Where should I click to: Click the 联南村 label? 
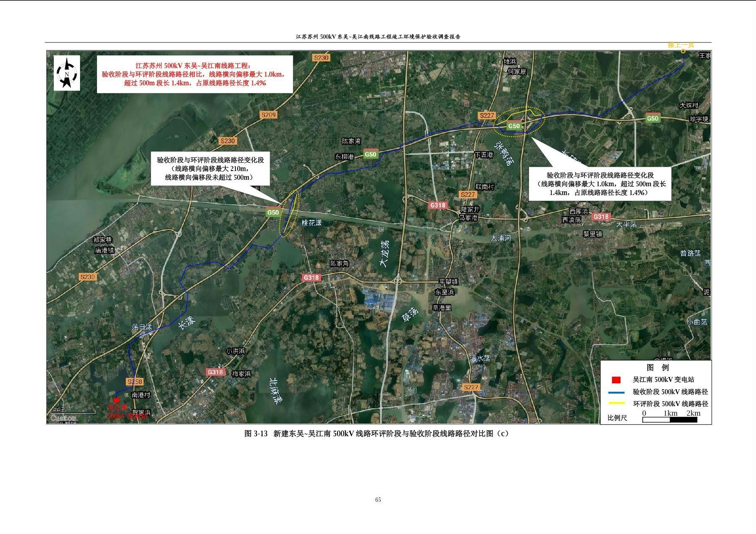(x=485, y=187)
